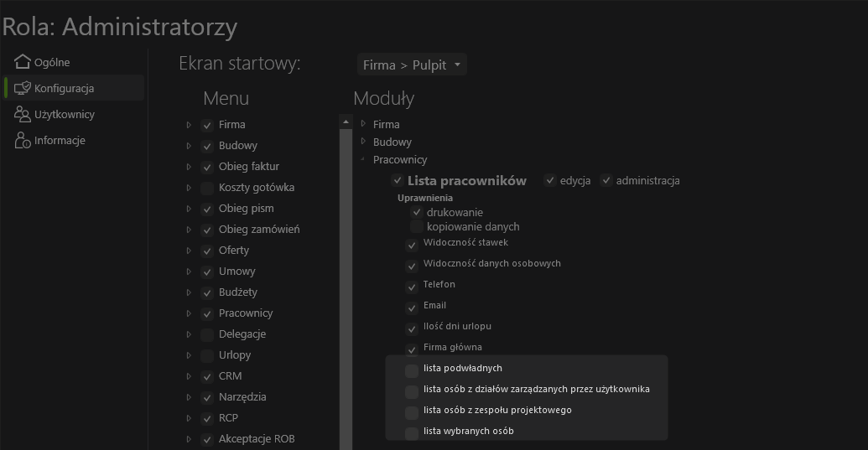Collapse Pracownicy under Moduły

pyautogui.click(x=363, y=159)
